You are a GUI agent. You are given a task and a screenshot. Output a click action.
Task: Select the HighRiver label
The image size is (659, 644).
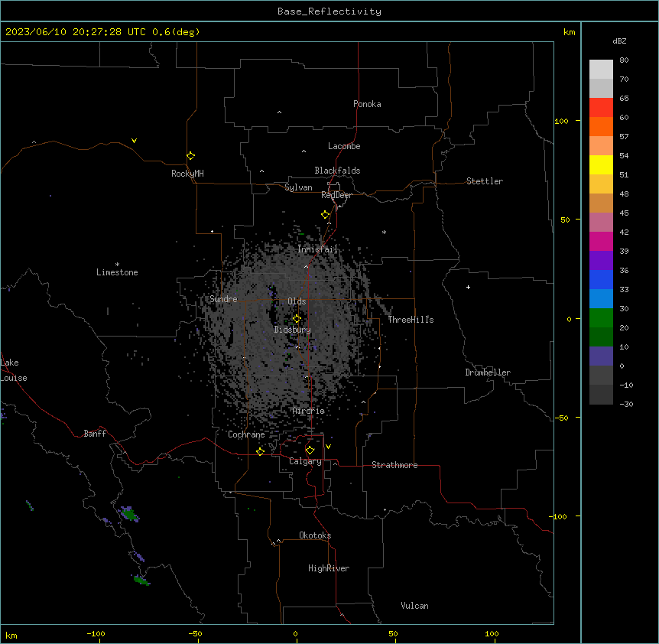click(x=329, y=568)
